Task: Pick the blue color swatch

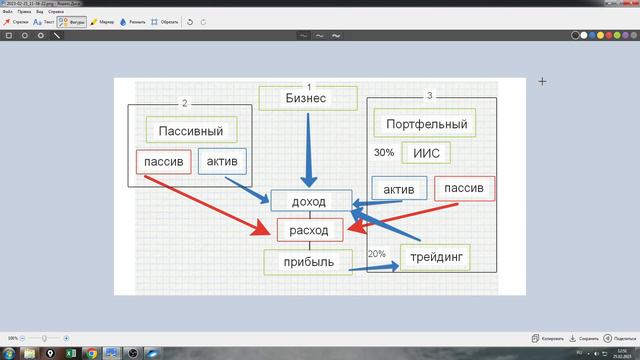Action: (592, 36)
